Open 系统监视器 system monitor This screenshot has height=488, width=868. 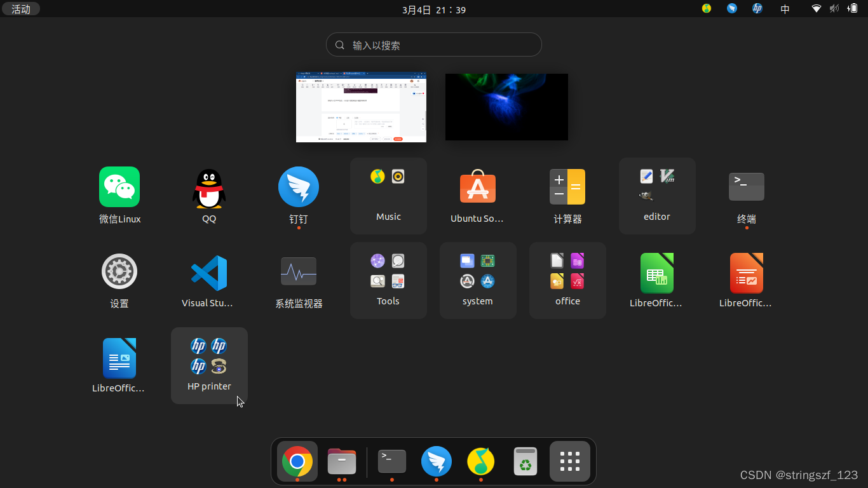click(x=299, y=272)
